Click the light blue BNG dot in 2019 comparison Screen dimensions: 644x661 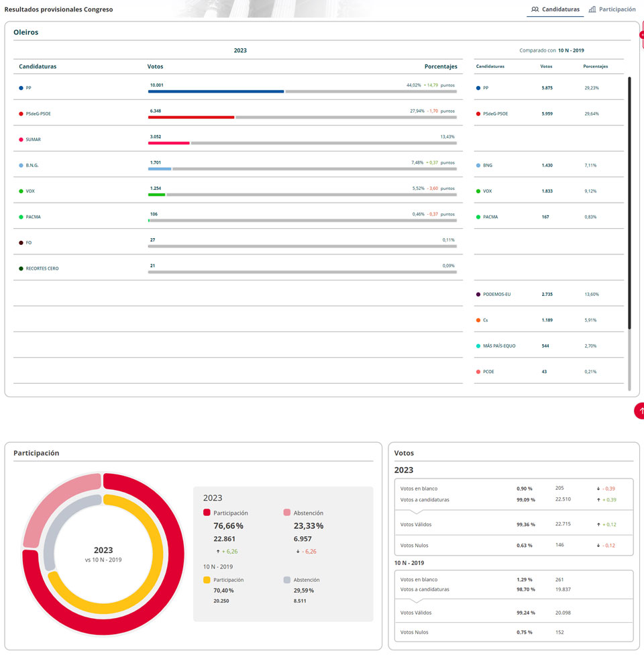(478, 165)
